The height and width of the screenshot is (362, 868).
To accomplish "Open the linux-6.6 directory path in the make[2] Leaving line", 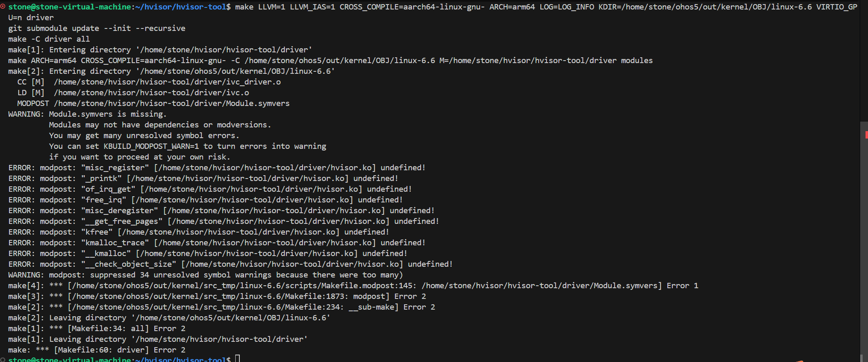I will coord(231,317).
